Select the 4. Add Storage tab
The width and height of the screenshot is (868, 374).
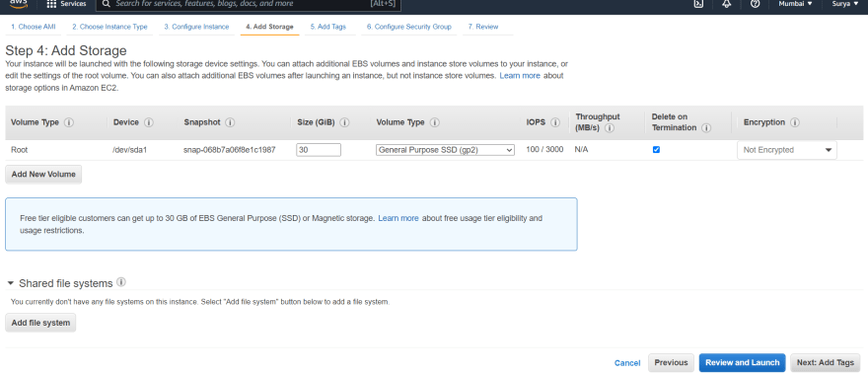[x=269, y=27]
